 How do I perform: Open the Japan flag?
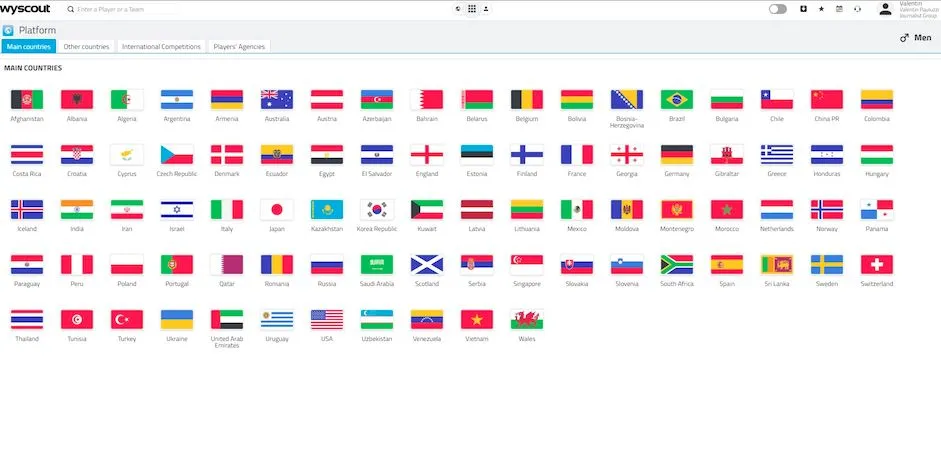(x=277, y=209)
